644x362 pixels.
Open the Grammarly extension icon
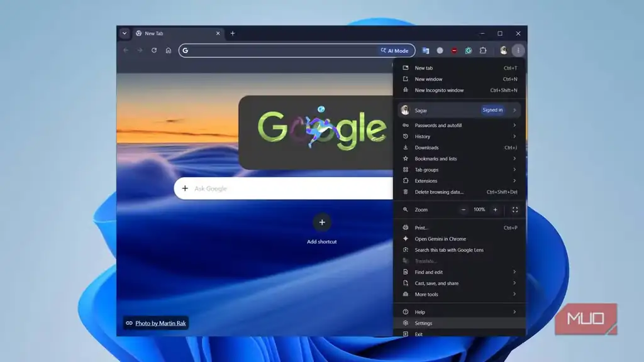tap(469, 50)
